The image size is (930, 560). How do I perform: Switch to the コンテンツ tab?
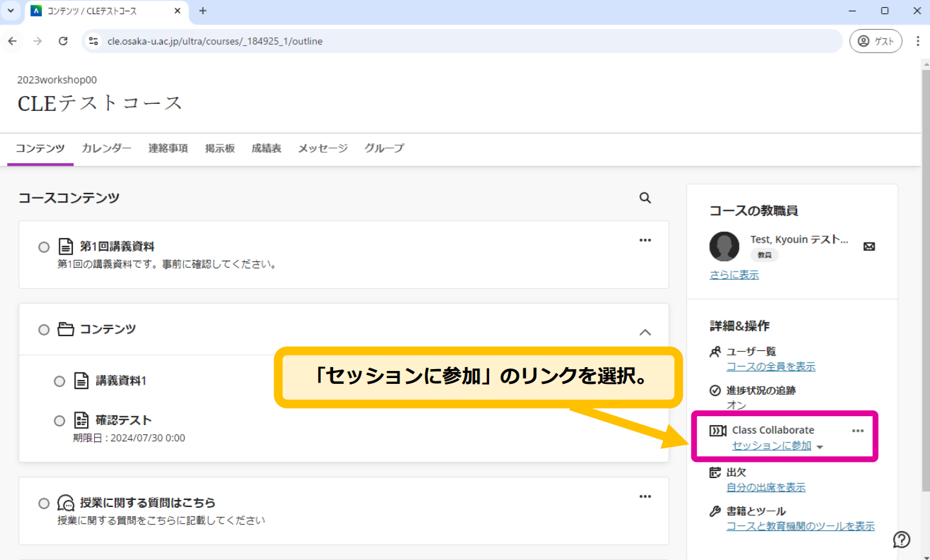40,148
